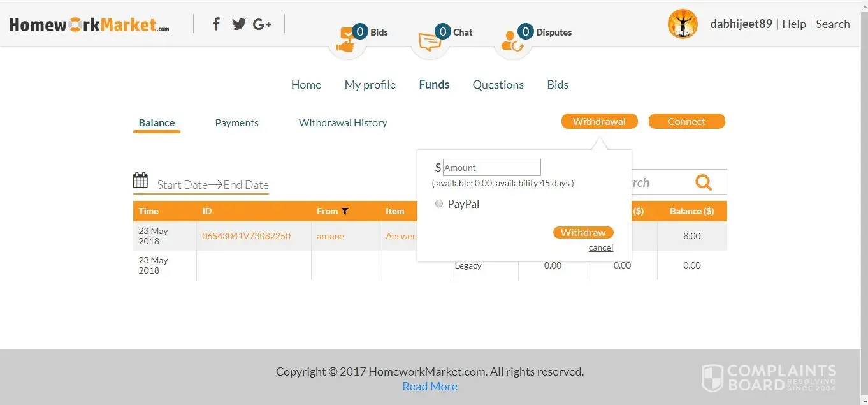The width and height of the screenshot is (868, 405).
Task: Click the orange Connect button
Action: click(x=686, y=121)
